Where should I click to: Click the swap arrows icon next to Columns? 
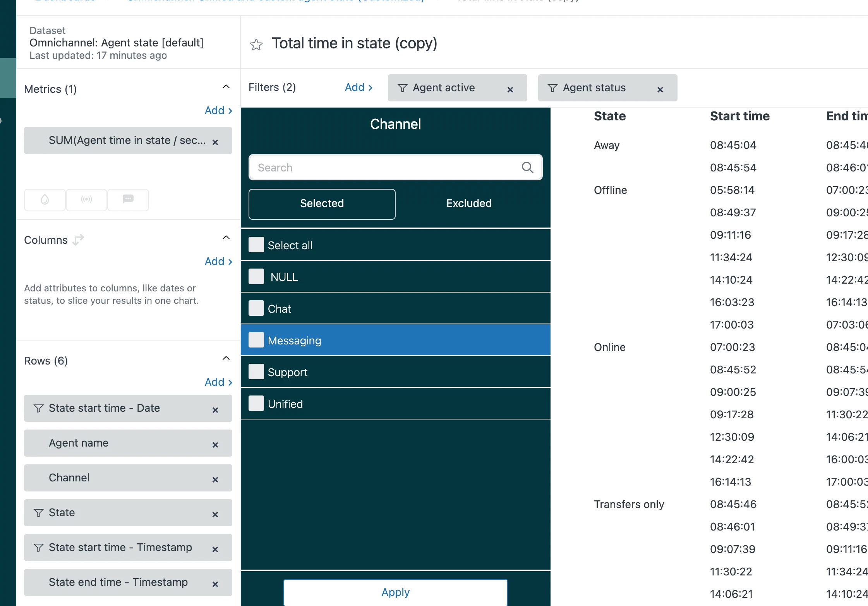78,240
